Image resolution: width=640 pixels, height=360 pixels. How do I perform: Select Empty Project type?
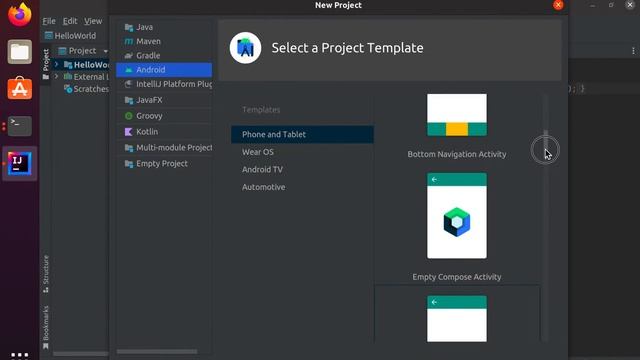(x=164, y=164)
